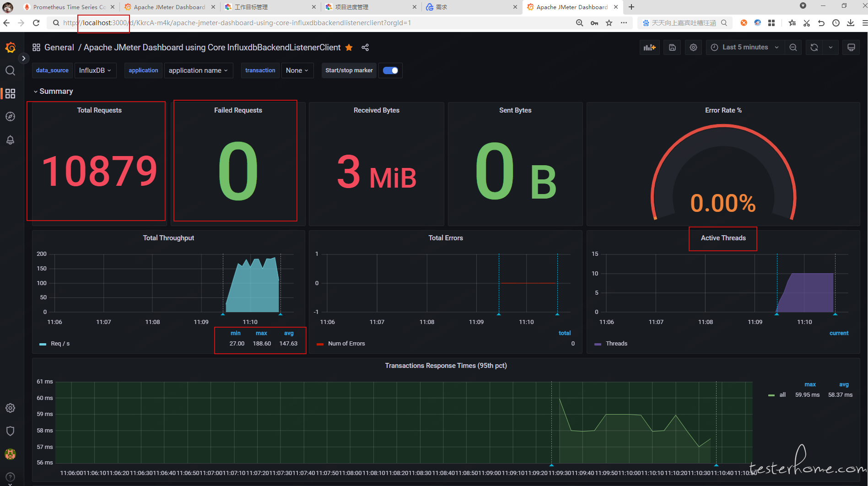Open the browser extensions grid icon
Screen dimensions: 868x486
coord(771,23)
